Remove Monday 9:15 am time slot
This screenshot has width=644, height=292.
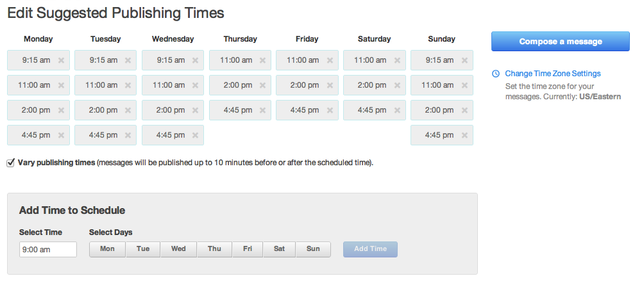pos(61,60)
